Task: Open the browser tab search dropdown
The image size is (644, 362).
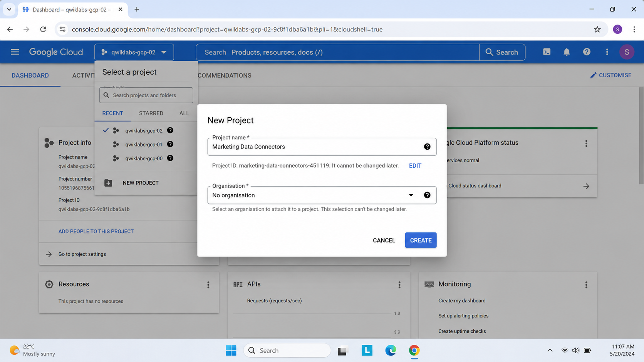Action: coord(9,9)
